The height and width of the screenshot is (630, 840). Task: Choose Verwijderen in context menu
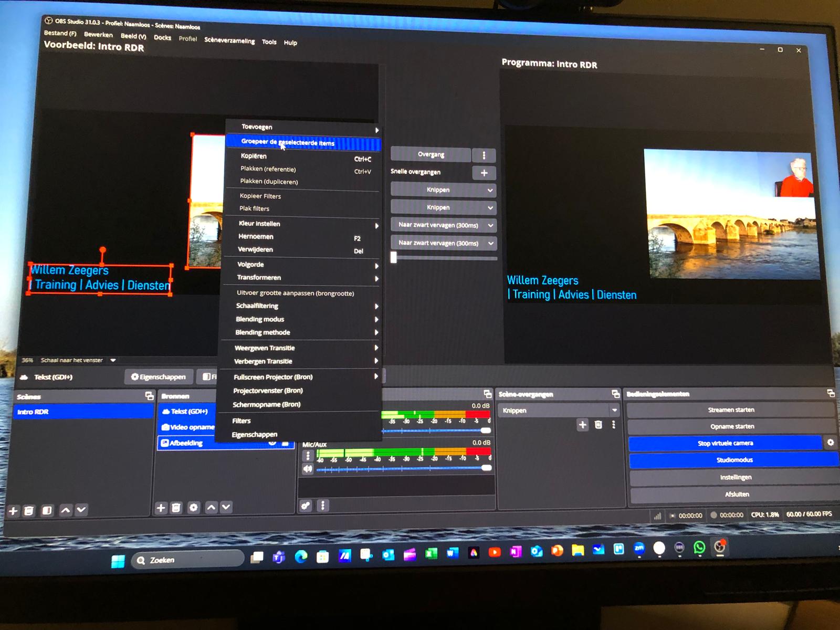point(301,250)
